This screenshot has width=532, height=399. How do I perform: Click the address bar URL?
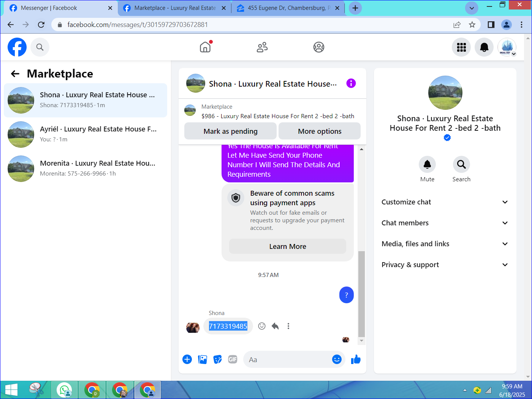click(138, 25)
